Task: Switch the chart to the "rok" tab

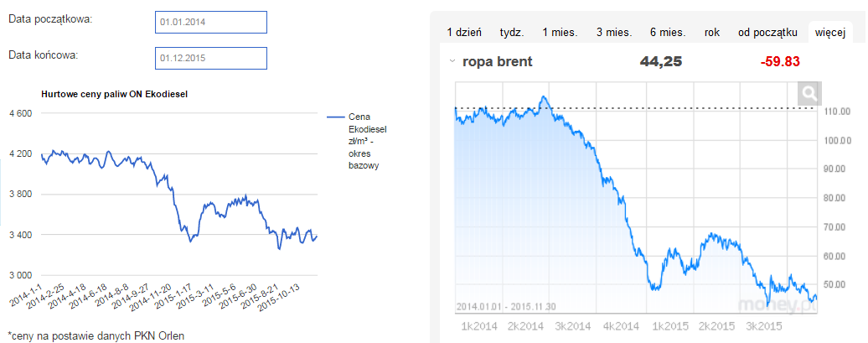Action: coord(712,33)
